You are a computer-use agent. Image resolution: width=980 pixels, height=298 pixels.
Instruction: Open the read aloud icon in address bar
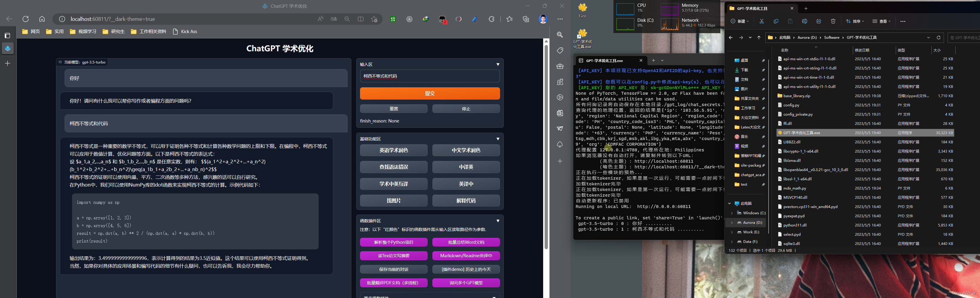pos(320,19)
